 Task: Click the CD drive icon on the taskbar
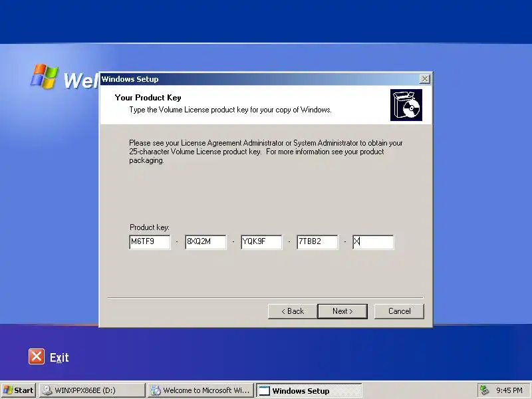[47, 390]
